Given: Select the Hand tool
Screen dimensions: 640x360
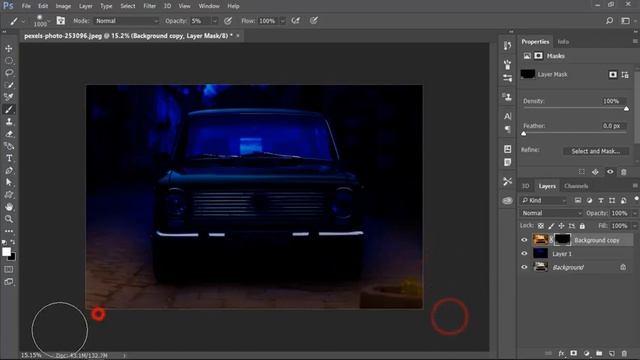Looking at the screenshot, I should pos(9,207).
